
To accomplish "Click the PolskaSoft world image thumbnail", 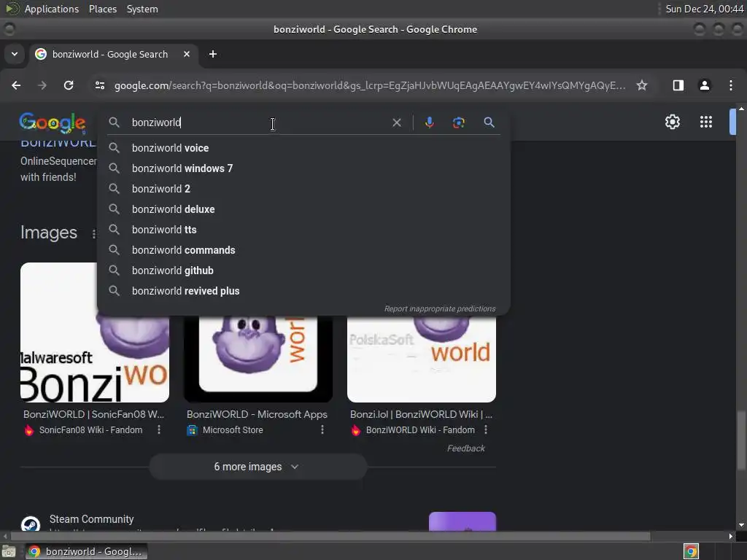I will coord(422,359).
